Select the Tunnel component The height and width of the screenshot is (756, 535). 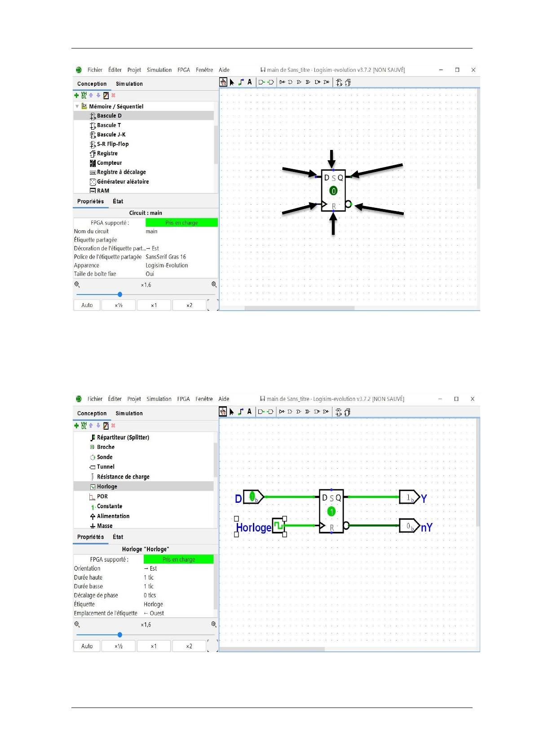(106, 467)
